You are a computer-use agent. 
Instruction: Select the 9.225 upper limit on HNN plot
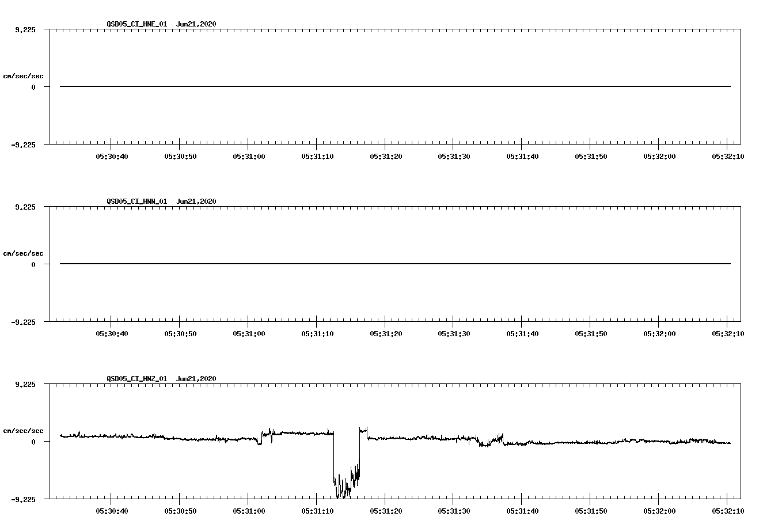click(x=25, y=207)
